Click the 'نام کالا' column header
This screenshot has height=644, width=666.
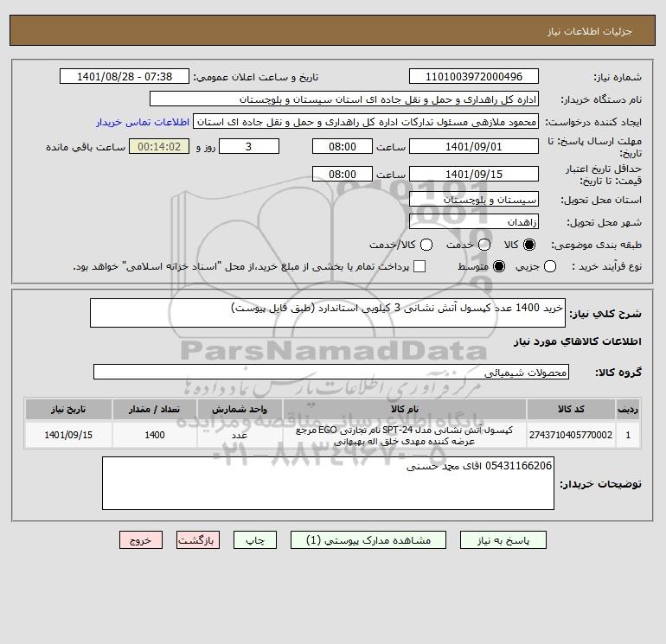(405, 409)
